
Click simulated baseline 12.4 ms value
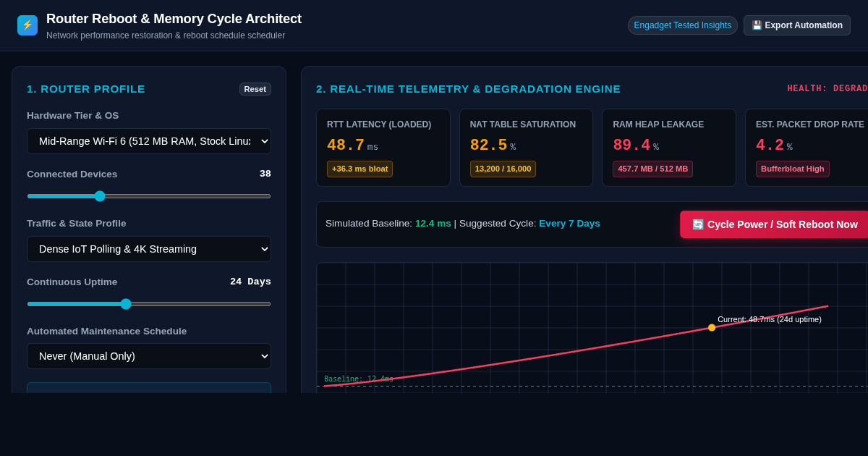pyautogui.click(x=433, y=224)
